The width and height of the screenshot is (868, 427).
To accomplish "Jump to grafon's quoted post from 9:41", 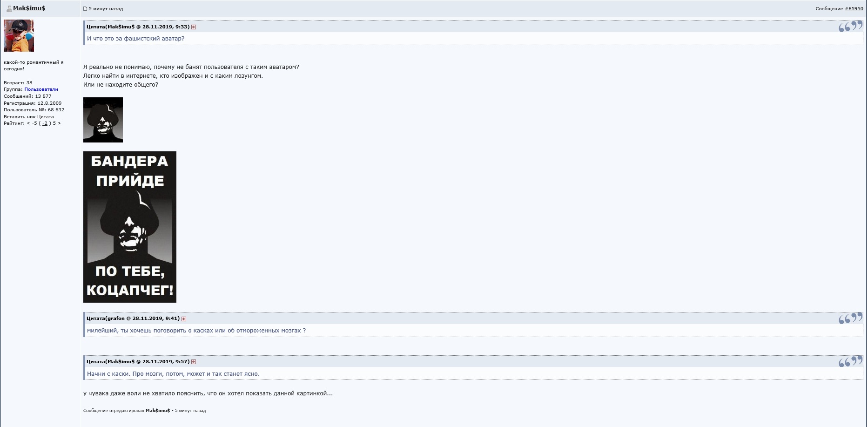I will (x=184, y=319).
